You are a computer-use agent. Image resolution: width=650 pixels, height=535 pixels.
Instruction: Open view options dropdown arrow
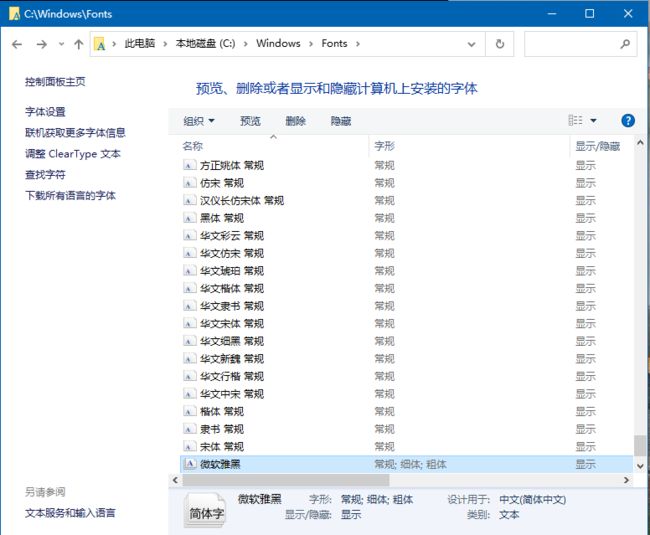pos(593,121)
